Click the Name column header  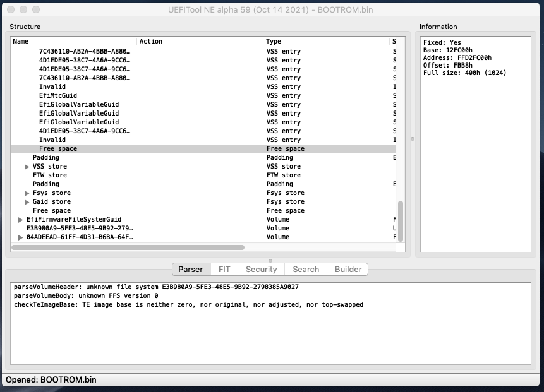pos(73,41)
